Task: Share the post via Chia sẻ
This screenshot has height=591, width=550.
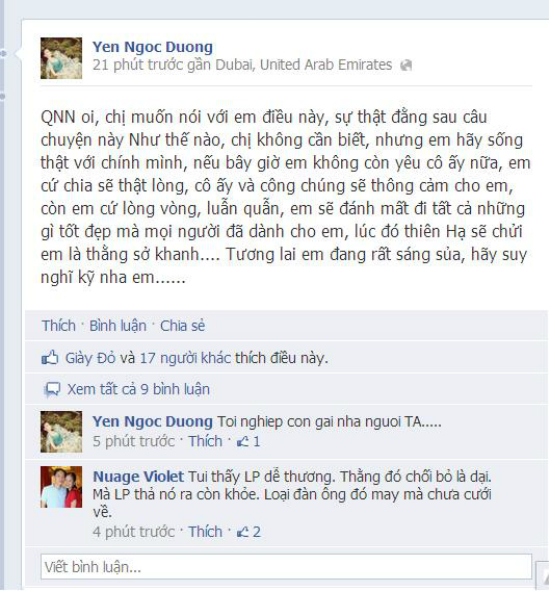Action: pos(182,326)
